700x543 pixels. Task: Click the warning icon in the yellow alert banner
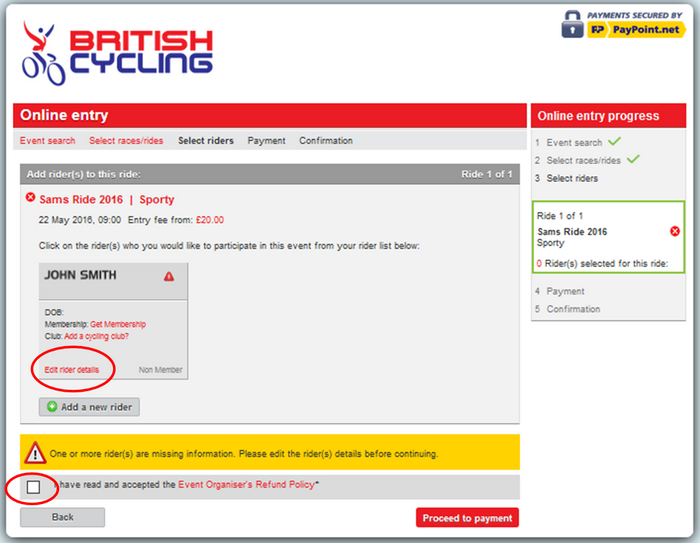(x=35, y=452)
